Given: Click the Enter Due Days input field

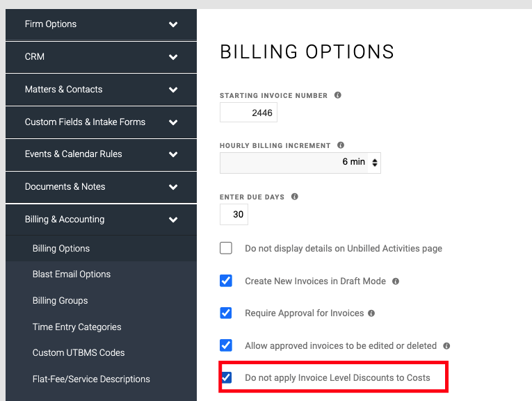Looking at the screenshot, I should (x=234, y=214).
